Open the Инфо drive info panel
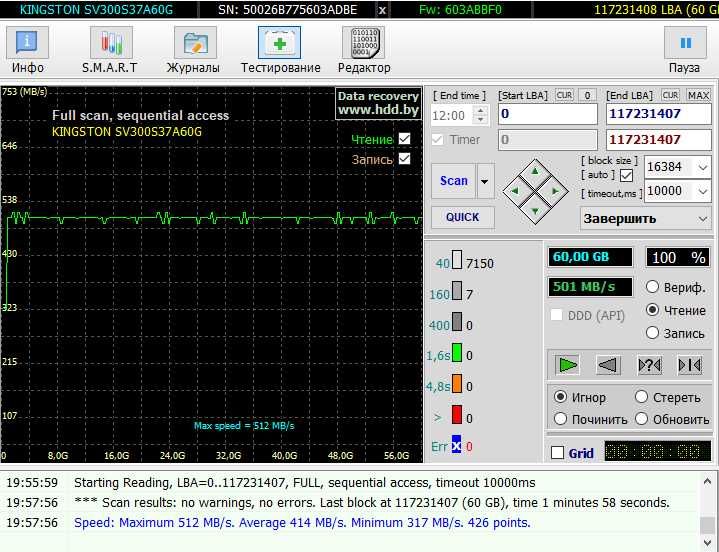 [x=28, y=50]
